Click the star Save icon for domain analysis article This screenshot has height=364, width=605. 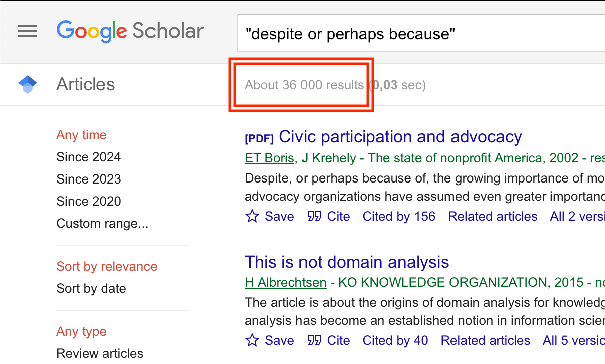click(252, 340)
